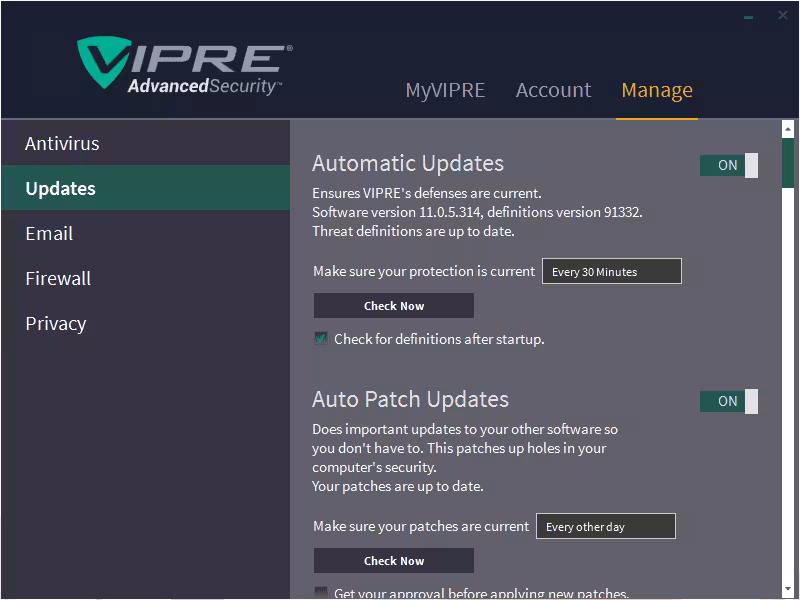Select the Manage tab

tap(657, 90)
